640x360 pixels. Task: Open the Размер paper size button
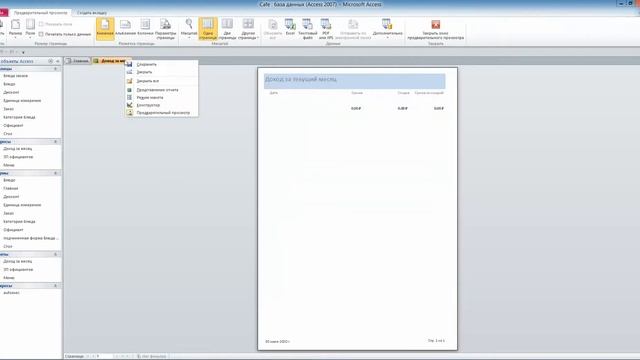[15, 28]
